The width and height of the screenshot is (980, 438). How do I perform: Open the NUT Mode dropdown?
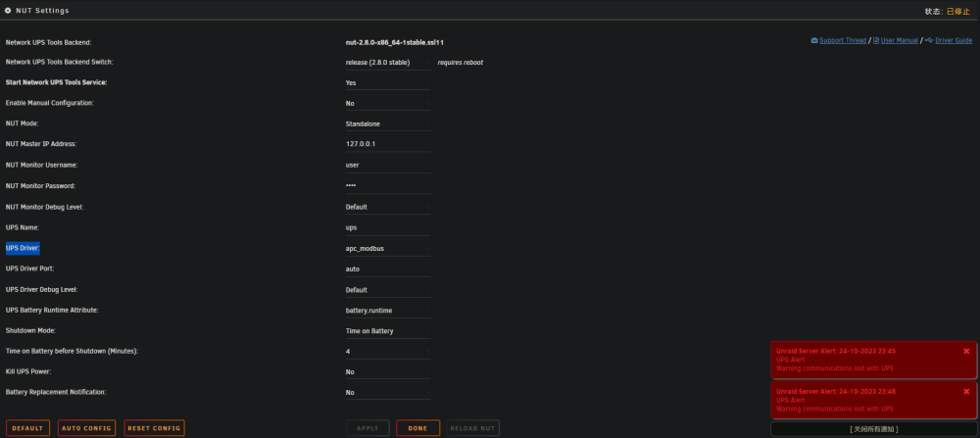(387, 124)
